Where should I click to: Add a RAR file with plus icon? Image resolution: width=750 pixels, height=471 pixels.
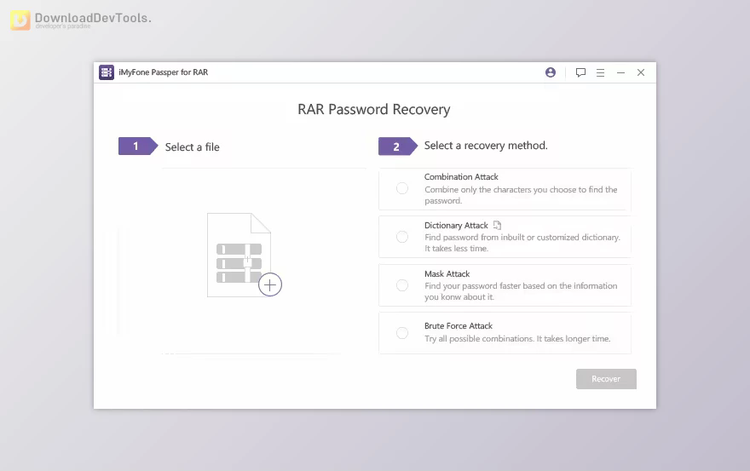click(x=270, y=285)
